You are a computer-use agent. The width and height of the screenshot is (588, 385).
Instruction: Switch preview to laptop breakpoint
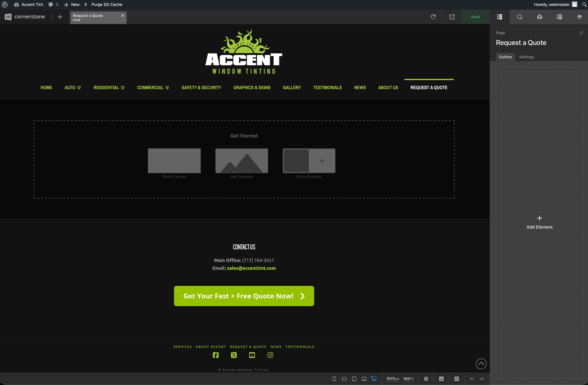click(364, 379)
